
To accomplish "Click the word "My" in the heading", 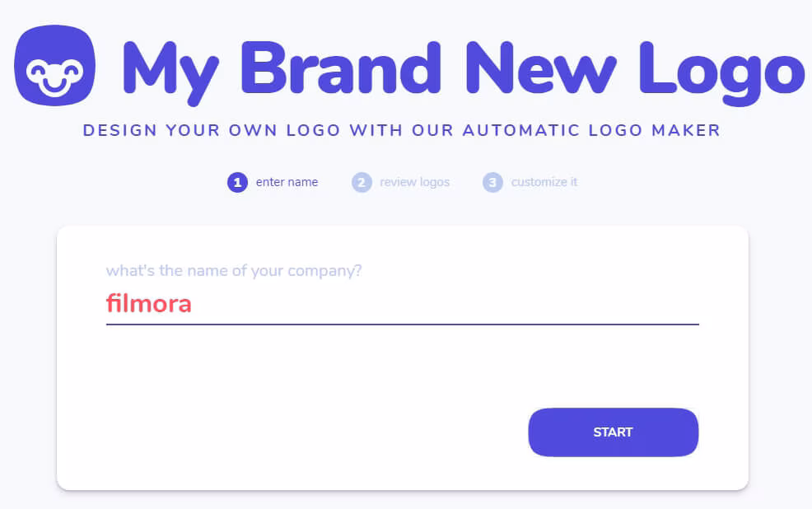I will pyautogui.click(x=169, y=70).
